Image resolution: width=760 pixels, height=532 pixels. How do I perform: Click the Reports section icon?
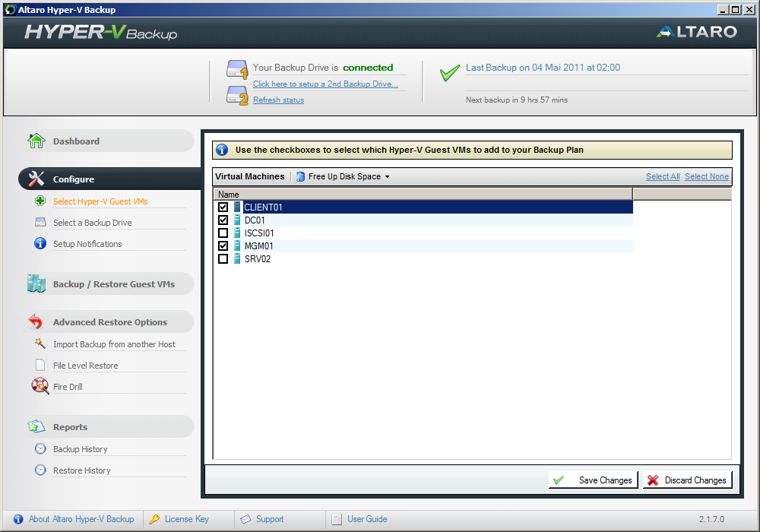click(36, 426)
